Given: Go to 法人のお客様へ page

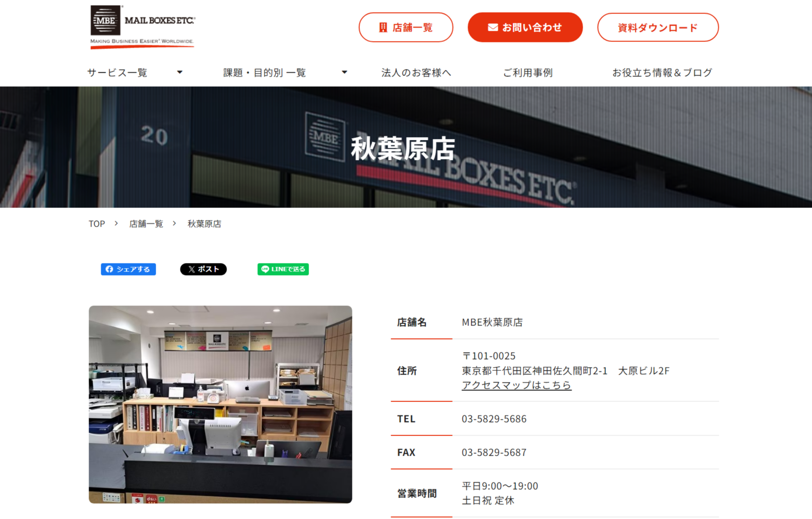Looking at the screenshot, I should [416, 72].
